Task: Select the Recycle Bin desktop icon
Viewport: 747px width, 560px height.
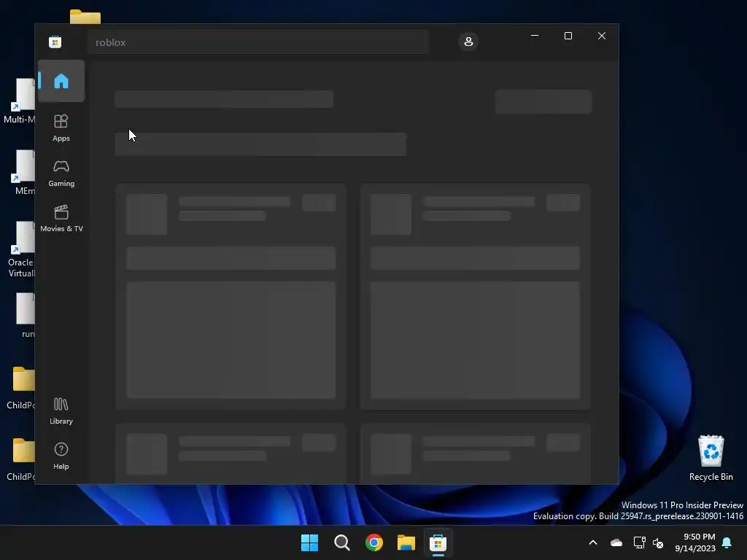Action: tap(711, 458)
